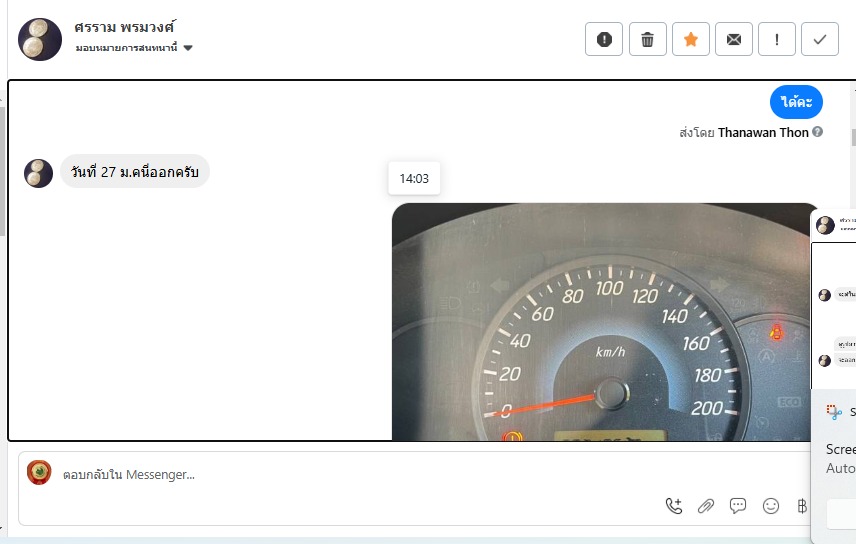Viewport: 856px width, 544px height.
Task: Open saved replies via speech-bubble icon
Action: 738,506
